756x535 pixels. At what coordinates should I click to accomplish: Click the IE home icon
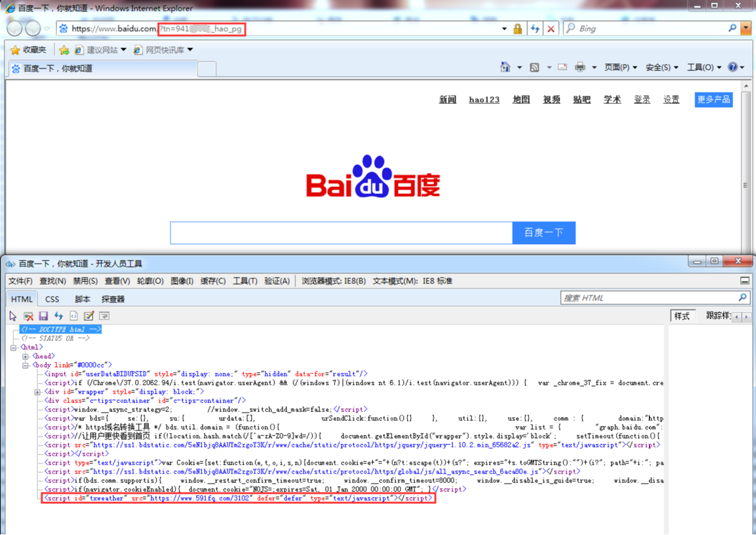pyautogui.click(x=505, y=67)
